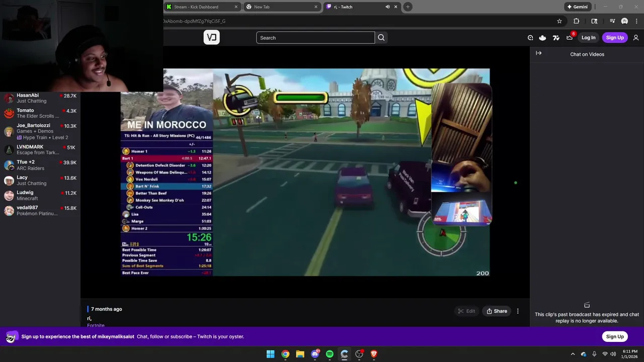This screenshot has width=644, height=362.
Task: Open Tfue +2 channel in sidebar
Action: pos(40,165)
